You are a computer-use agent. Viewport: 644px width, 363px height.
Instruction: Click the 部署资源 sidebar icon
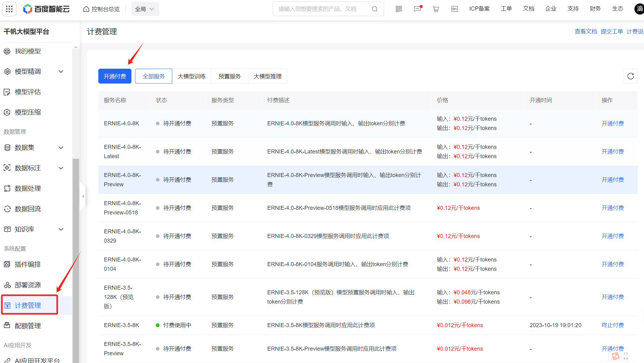pos(7,285)
